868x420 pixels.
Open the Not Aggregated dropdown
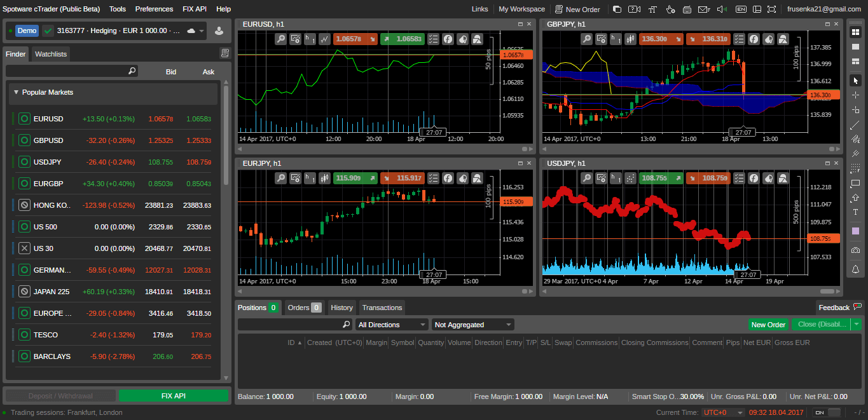point(472,325)
